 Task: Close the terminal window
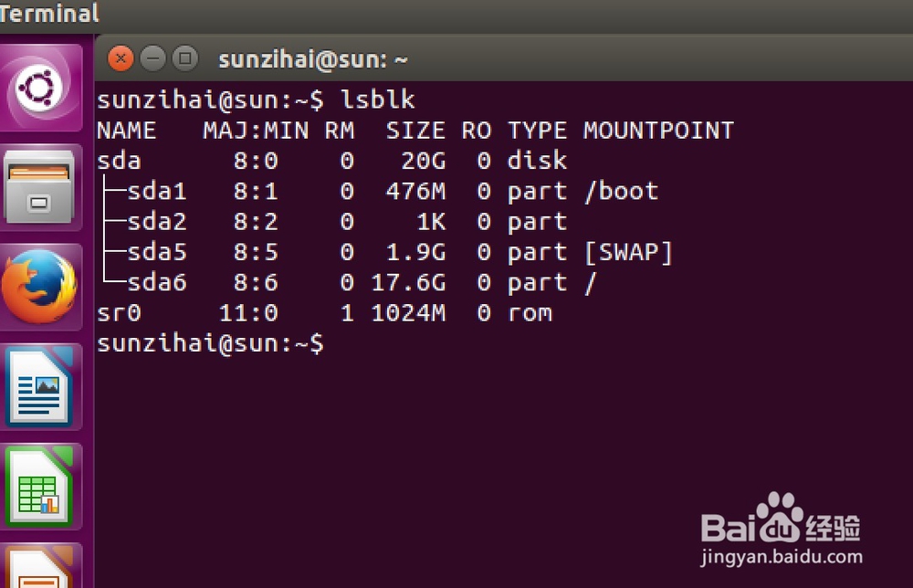pos(121,58)
